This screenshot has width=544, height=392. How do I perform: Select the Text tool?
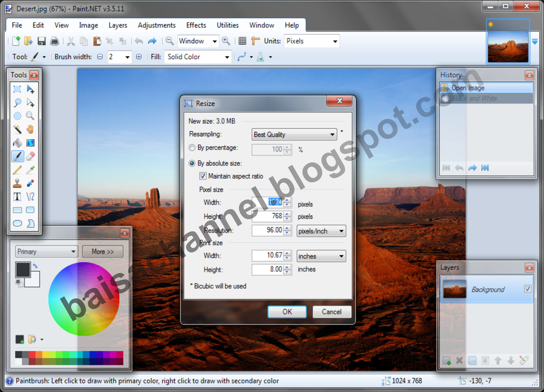point(17,197)
